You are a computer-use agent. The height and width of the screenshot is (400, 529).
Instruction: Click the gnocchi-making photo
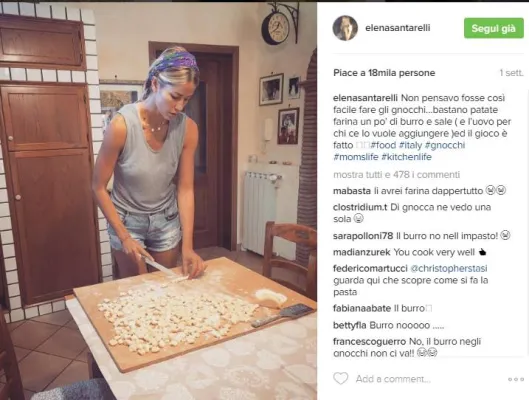click(x=158, y=201)
